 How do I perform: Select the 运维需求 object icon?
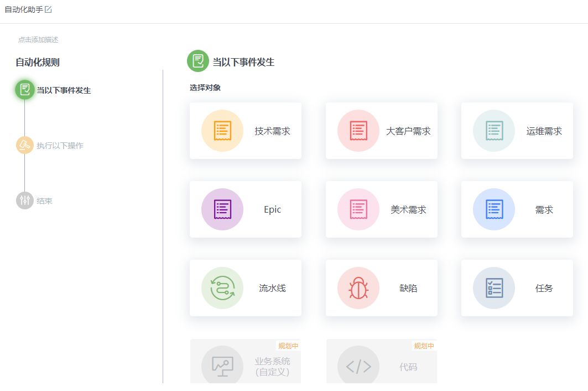pos(494,131)
